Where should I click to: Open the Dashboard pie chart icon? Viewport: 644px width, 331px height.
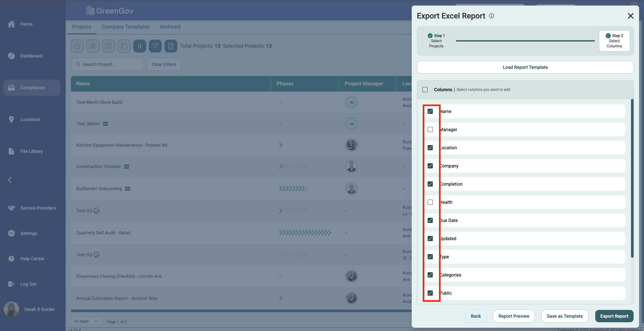point(11,56)
